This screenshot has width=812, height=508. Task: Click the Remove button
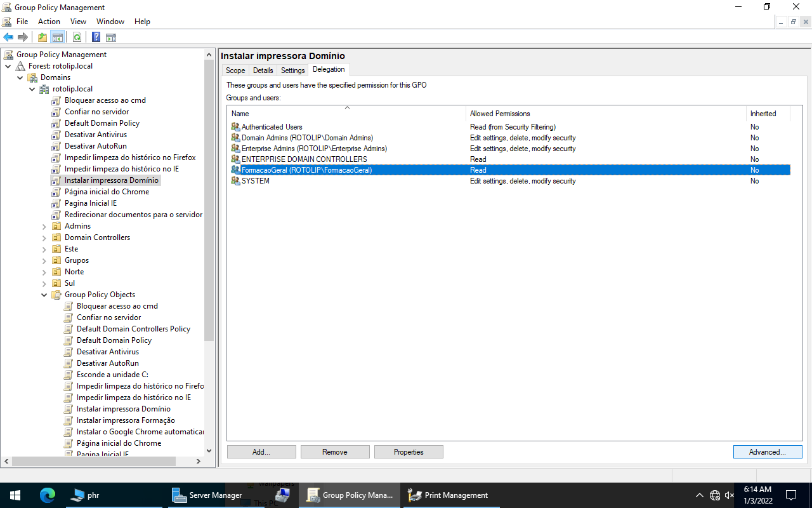pos(334,452)
